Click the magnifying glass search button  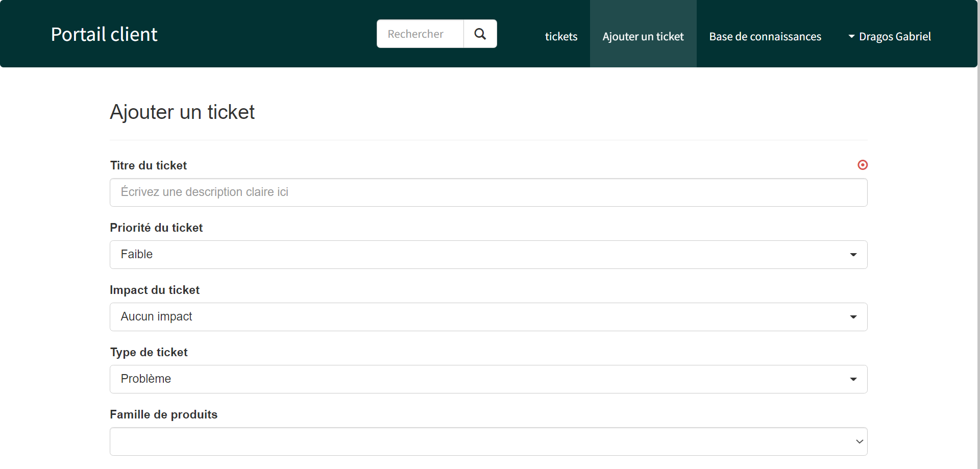point(480,34)
